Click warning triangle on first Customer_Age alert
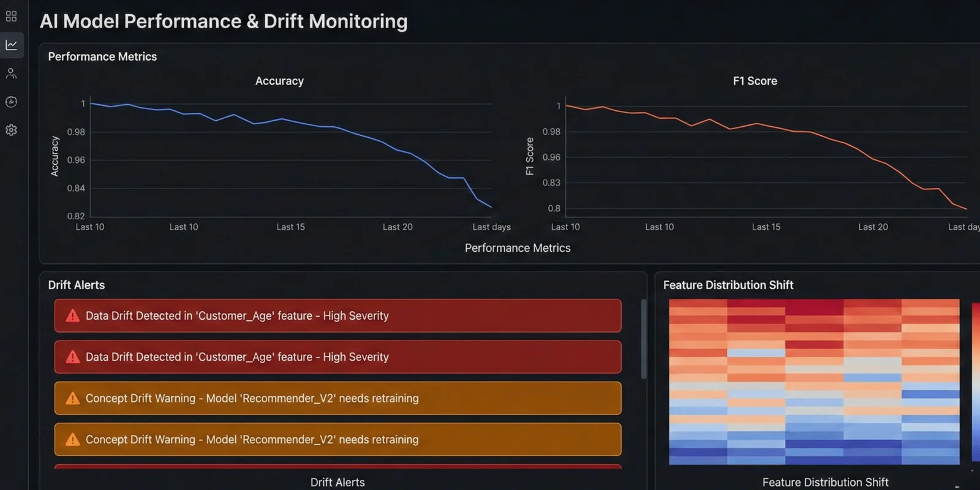The height and width of the screenshot is (490, 980). coord(73,316)
